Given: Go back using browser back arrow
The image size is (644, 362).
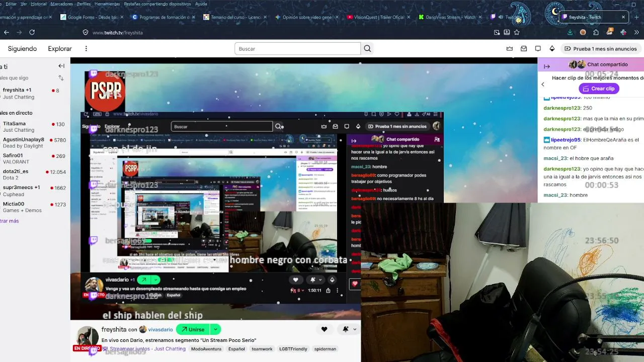Looking at the screenshot, I should tap(6, 32).
